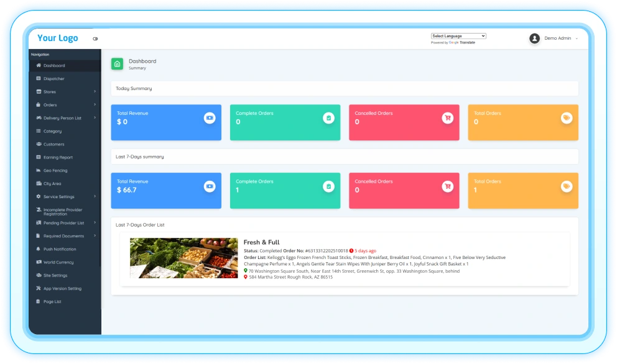Open Site Settings page

pos(65,275)
